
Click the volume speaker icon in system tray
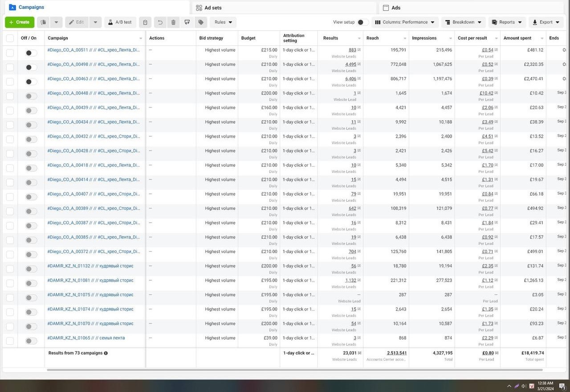click(x=524, y=386)
